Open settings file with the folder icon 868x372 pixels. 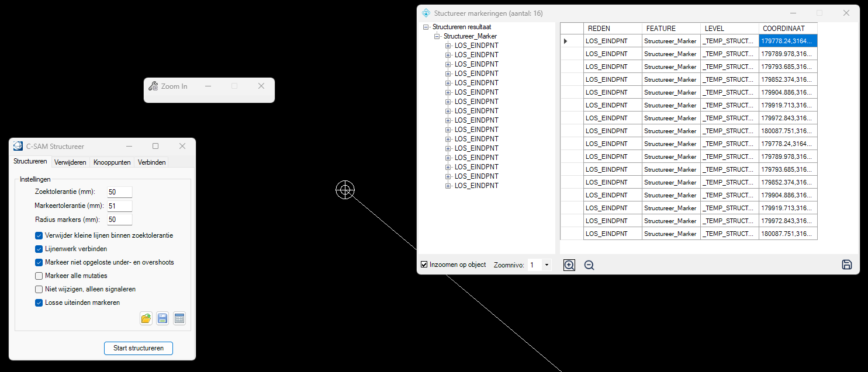[x=146, y=318]
